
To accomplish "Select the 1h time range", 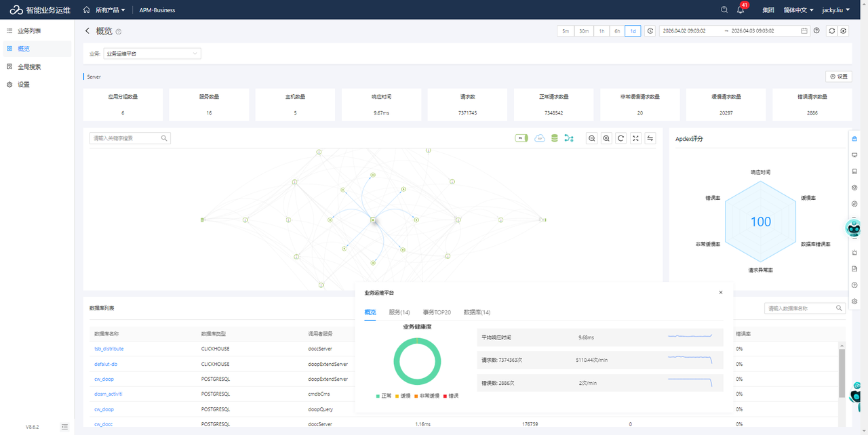I will click(601, 31).
